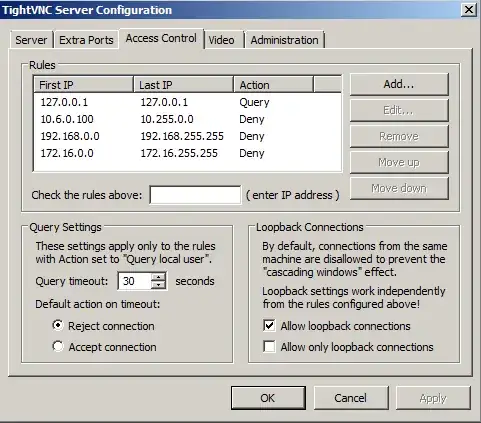Click the Last IP column header
The height and width of the screenshot is (423, 481).
tap(183, 85)
